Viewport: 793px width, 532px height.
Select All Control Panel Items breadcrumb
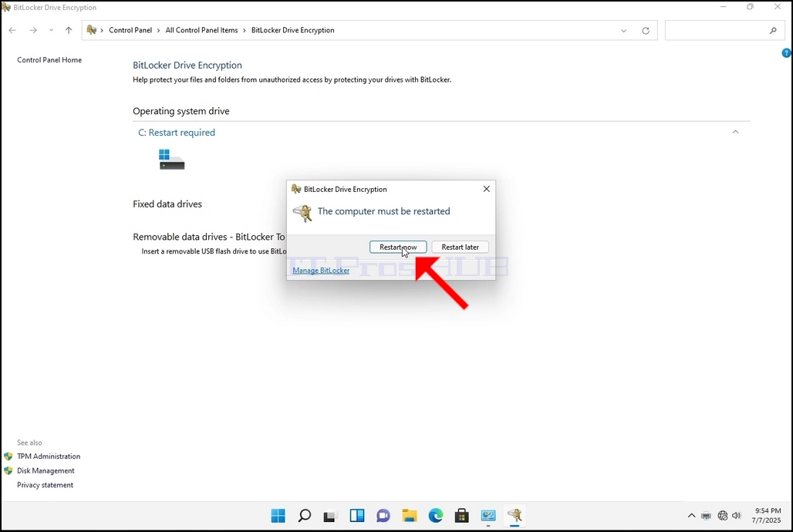201,30
